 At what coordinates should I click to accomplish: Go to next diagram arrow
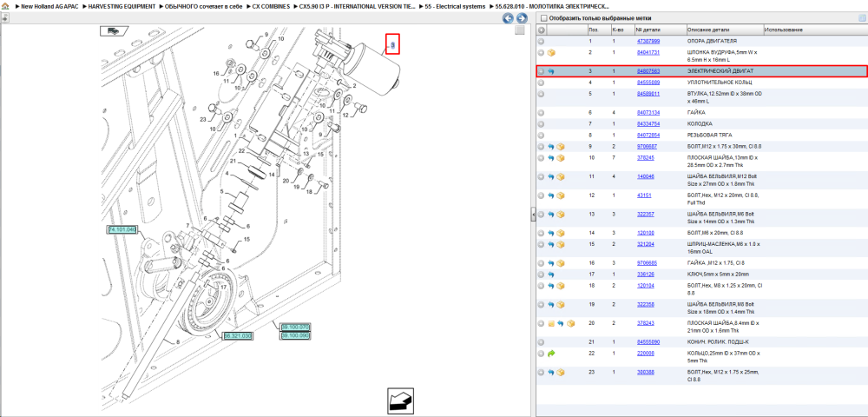[x=521, y=18]
